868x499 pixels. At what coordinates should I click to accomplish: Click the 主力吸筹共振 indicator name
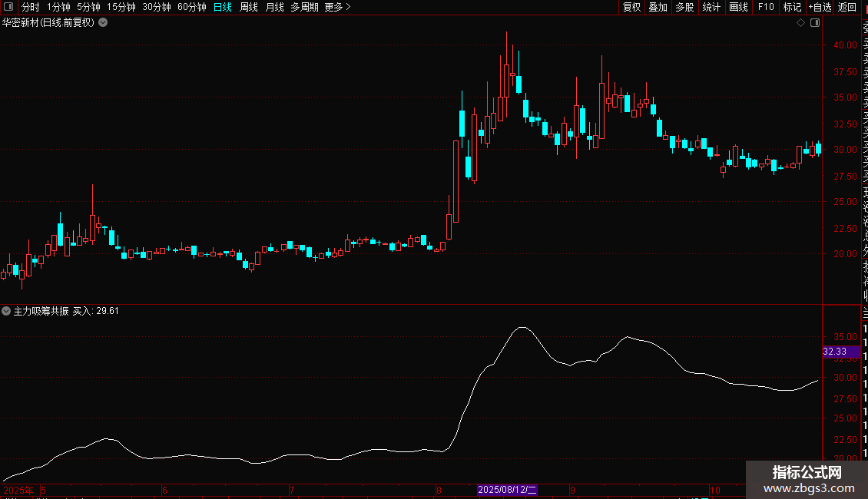41,311
